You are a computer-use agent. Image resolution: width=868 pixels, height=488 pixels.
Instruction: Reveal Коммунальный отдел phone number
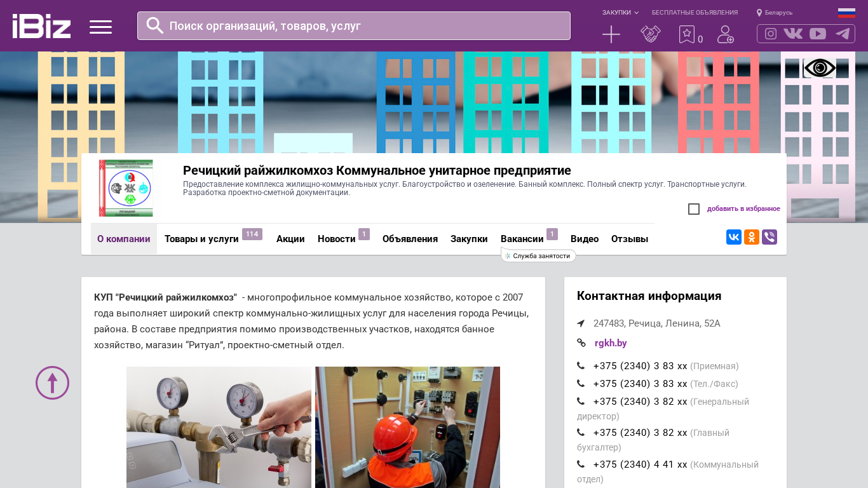pos(641,464)
